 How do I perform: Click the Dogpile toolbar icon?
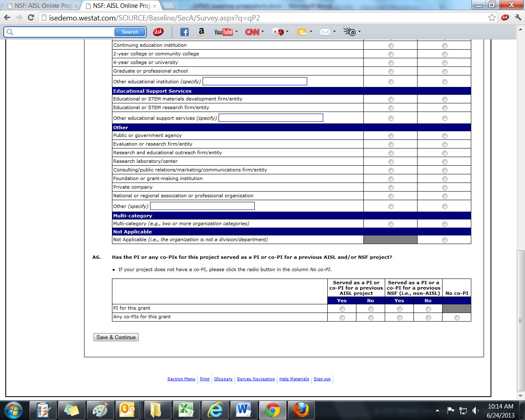350,32
